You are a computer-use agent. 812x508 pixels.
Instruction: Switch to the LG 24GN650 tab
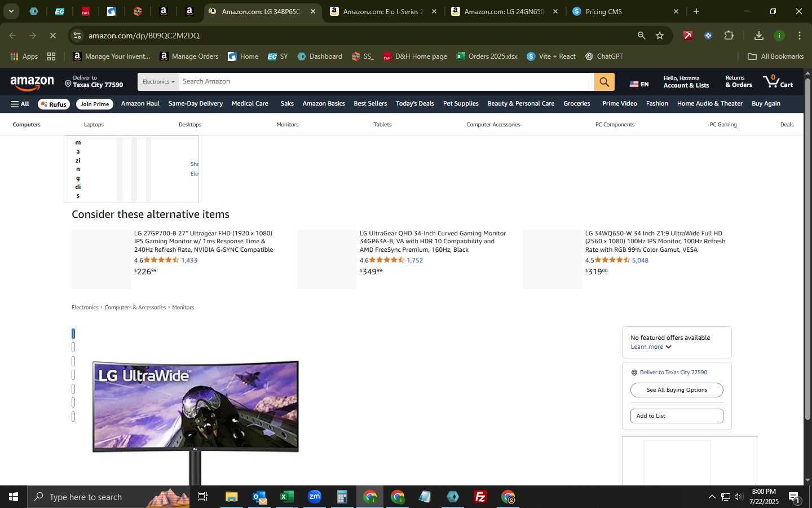pyautogui.click(x=504, y=11)
